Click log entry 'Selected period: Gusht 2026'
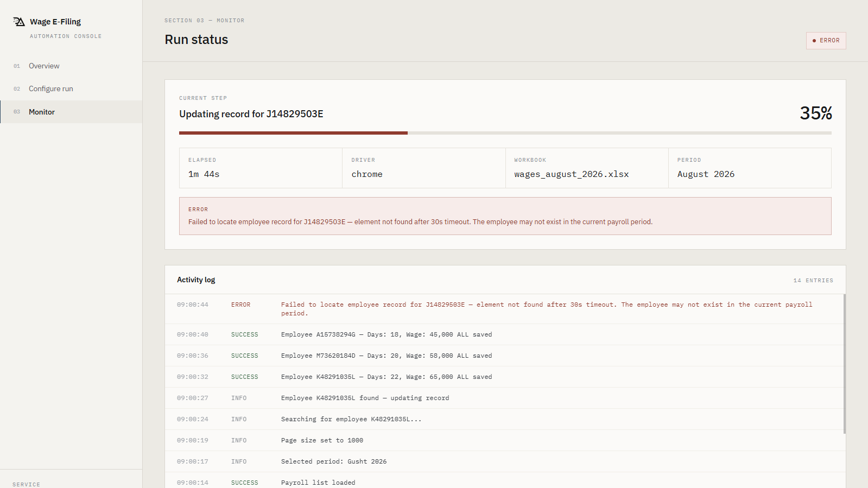Viewport: 868px width, 488px height. coord(505,461)
